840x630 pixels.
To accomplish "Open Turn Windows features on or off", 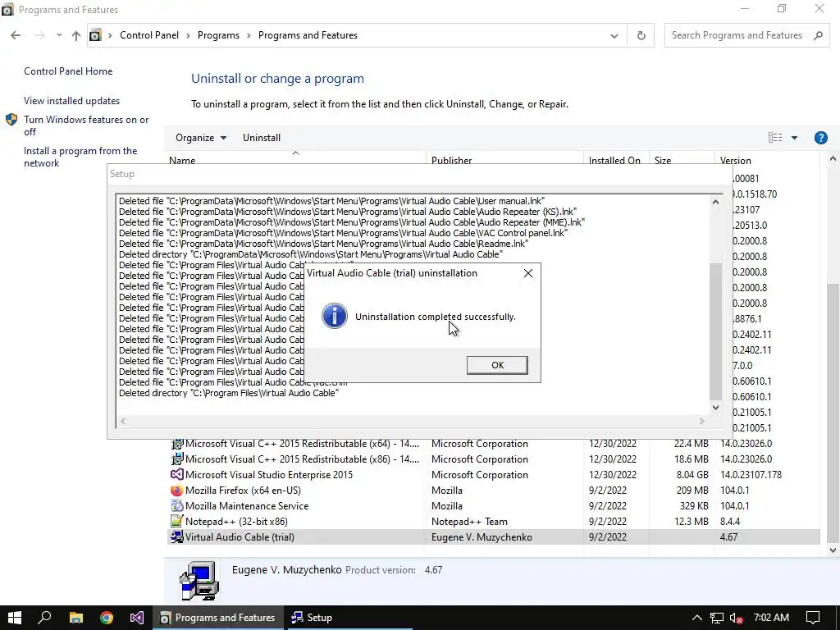I will [85, 126].
